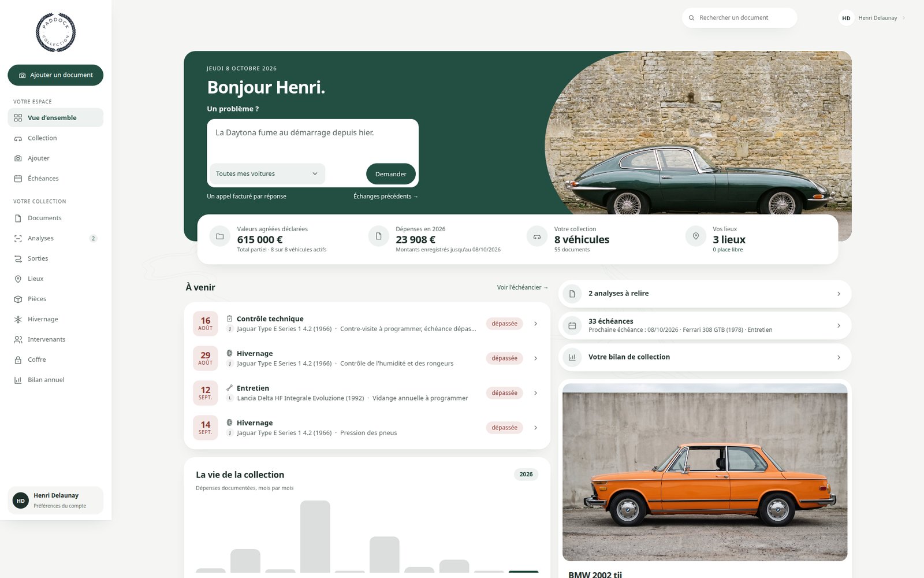Screen dimensions: 924x578
Task: Open the 33 échéances card
Action: tap(705, 325)
